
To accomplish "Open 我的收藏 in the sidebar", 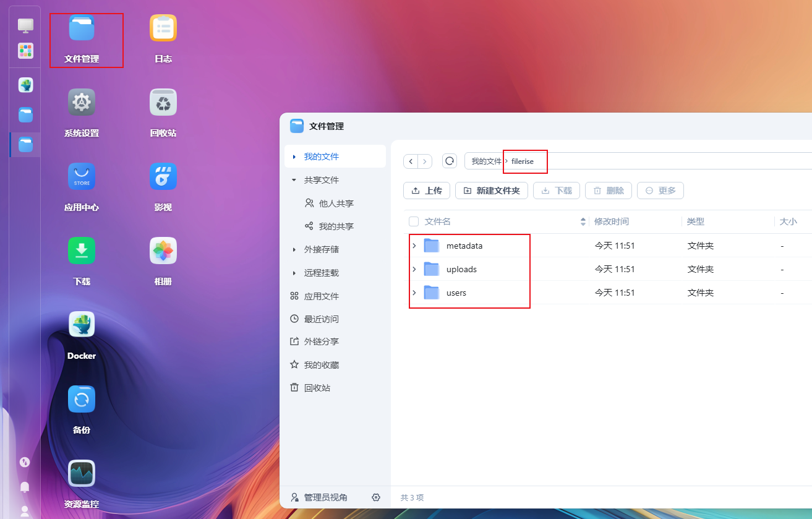I will tap(321, 365).
